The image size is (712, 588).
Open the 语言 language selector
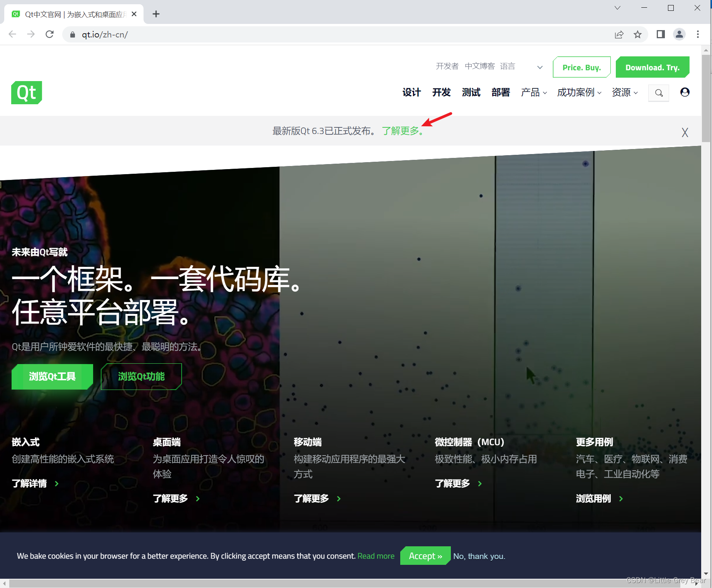coord(508,66)
